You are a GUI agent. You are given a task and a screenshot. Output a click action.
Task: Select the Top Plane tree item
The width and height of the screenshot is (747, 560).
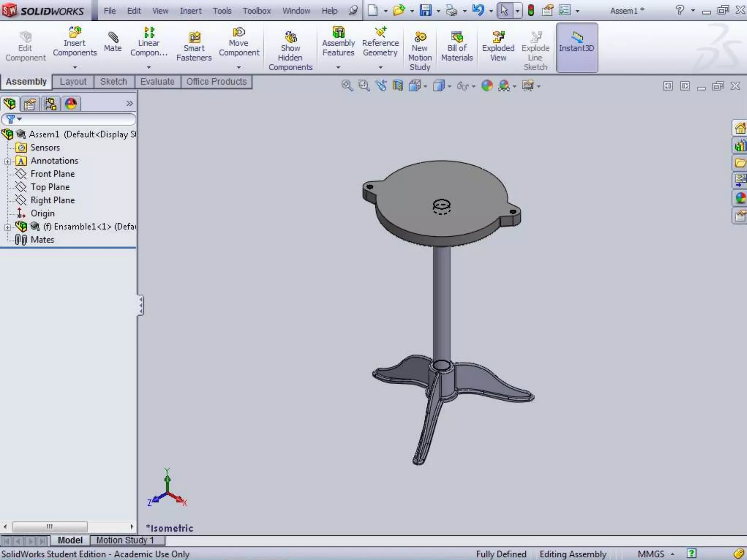point(50,187)
